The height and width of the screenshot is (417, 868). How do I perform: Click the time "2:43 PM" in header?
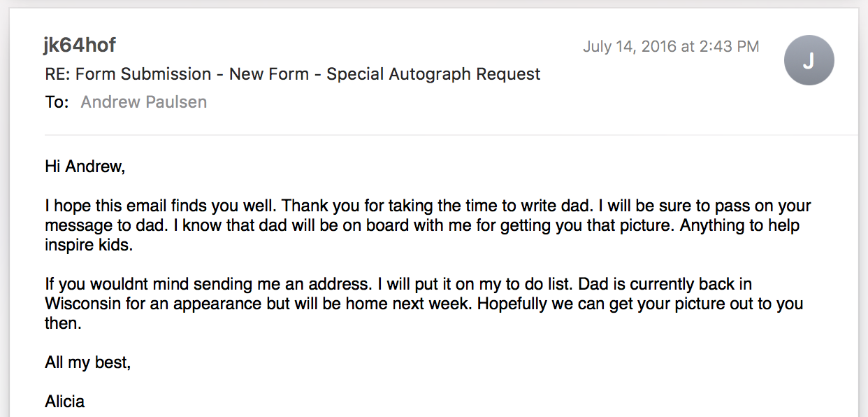click(x=729, y=47)
